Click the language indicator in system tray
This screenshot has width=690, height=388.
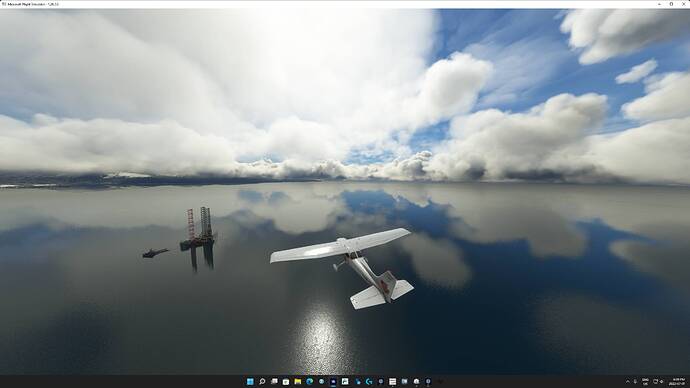[x=646, y=381]
